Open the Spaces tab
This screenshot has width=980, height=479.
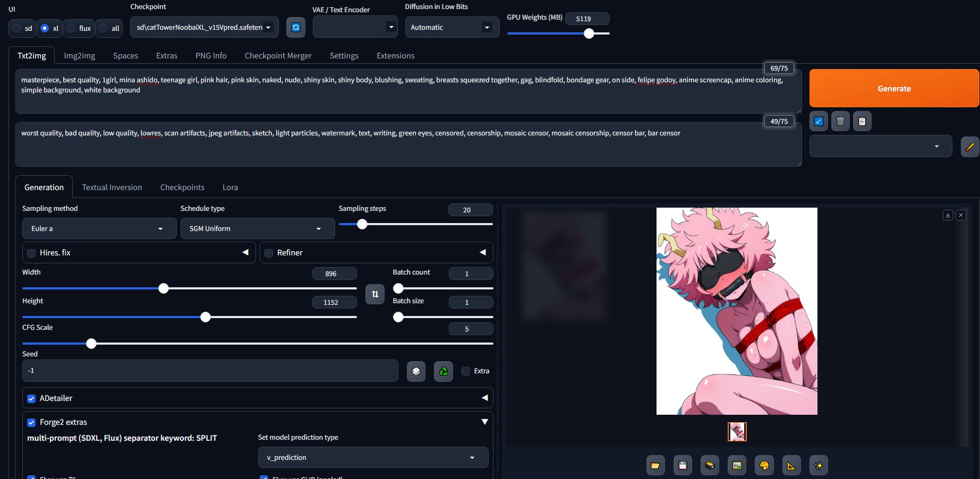125,55
